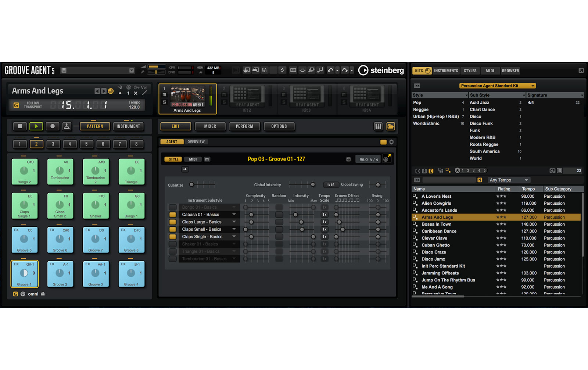Click the Undo arrow icon
This screenshot has height=370, width=588.
pos(330,70)
